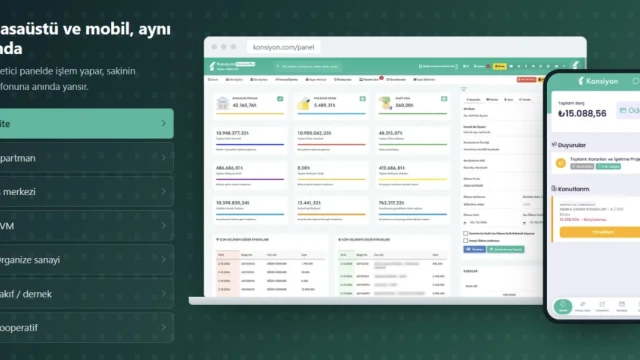Viewport: 640px width, 360px height.
Task: Tick the first checkbox in right panel
Action: pos(465,233)
